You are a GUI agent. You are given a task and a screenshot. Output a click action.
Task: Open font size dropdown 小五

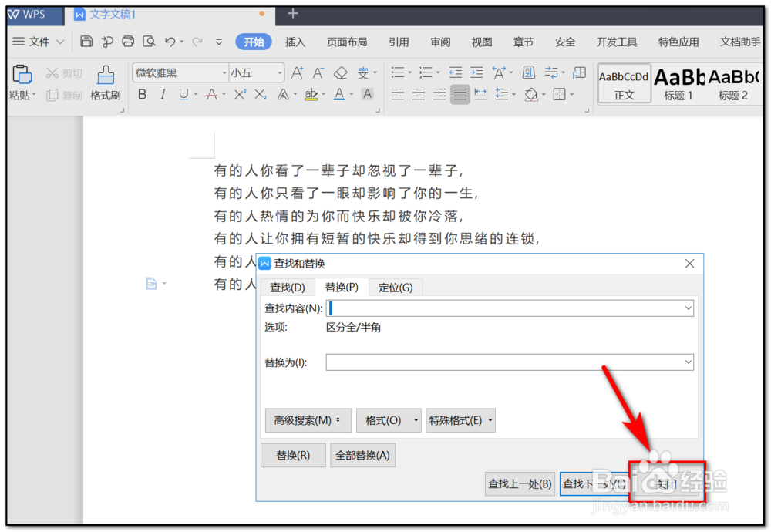pyautogui.click(x=280, y=73)
